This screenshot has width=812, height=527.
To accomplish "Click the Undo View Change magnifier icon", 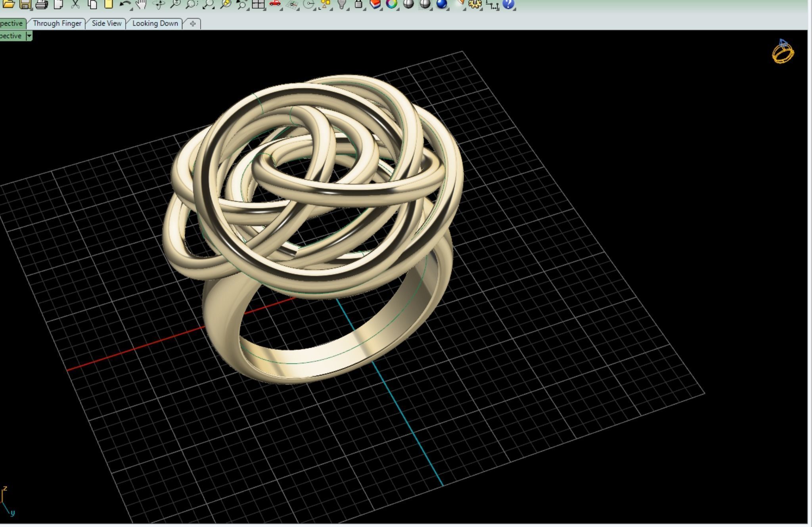I will (241, 4).
